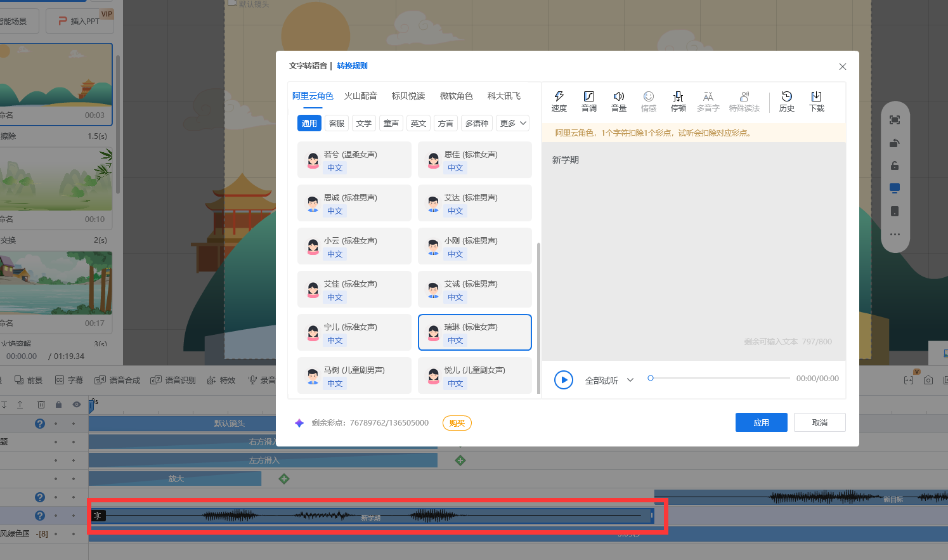Screen dimensions: 948x560
Task: Select voice 思诚 (标准男声)
Action: (x=354, y=203)
